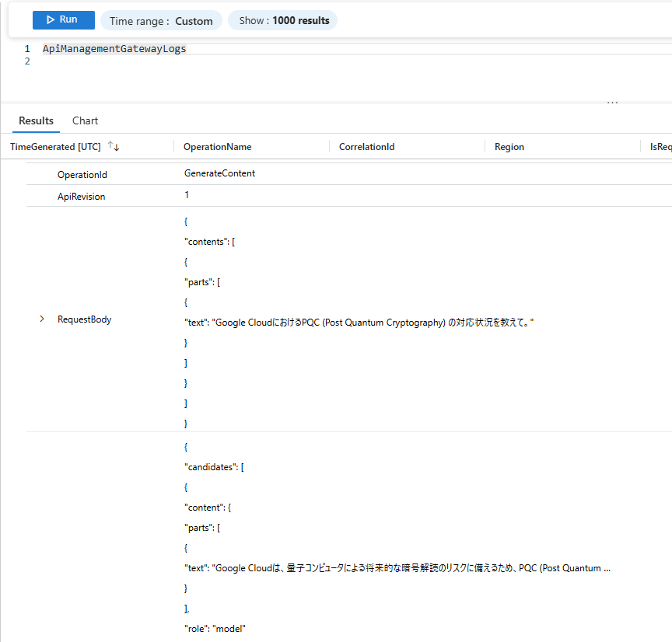
Task: Select the Region column header
Action: (x=509, y=147)
